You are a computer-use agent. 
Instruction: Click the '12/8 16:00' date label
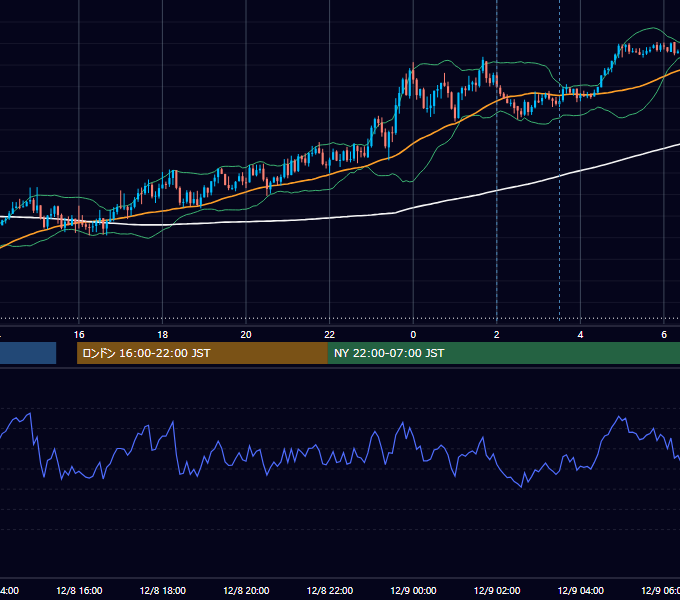tap(79, 591)
